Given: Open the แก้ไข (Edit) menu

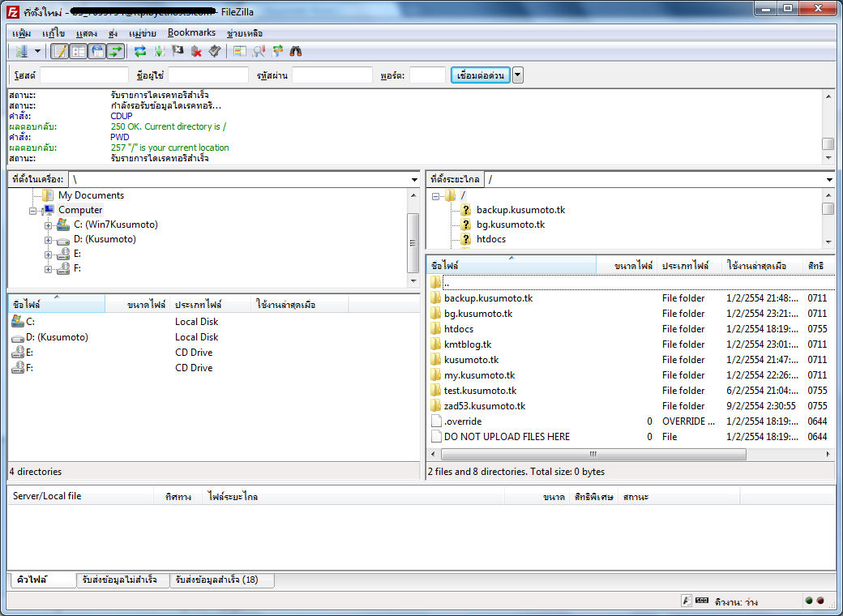Looking at the screenshot, I should tap(53, 33).
